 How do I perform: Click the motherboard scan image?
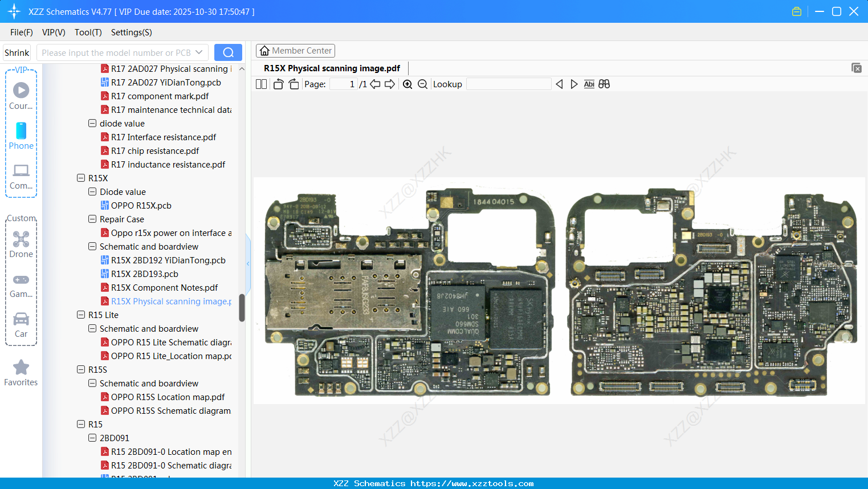click(559, 291)
